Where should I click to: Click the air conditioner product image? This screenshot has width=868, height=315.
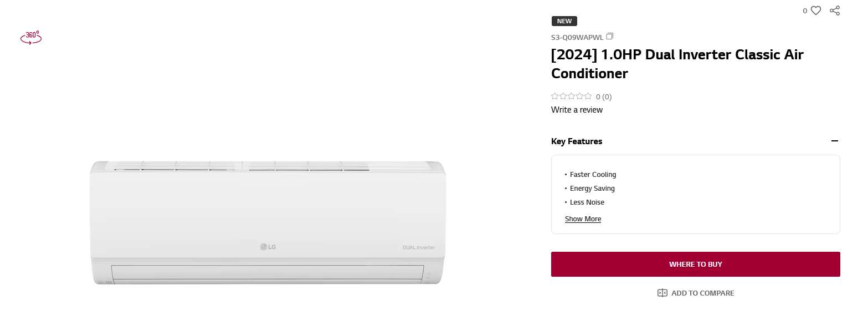tap(268, 222)
